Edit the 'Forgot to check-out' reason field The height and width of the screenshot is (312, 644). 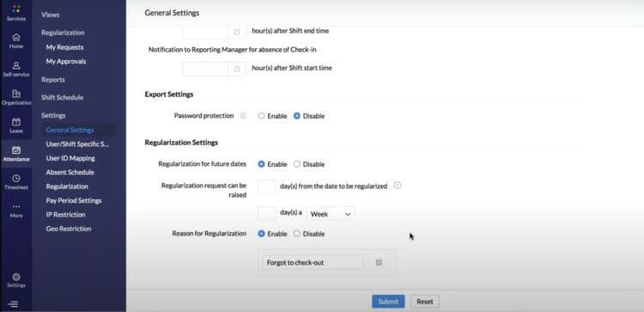click(313, 262)
